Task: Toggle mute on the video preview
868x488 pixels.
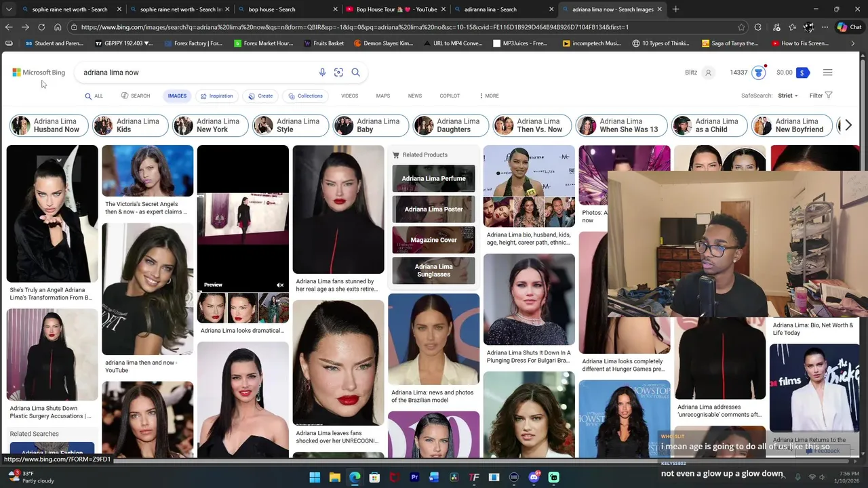Action: coord(280,285)
